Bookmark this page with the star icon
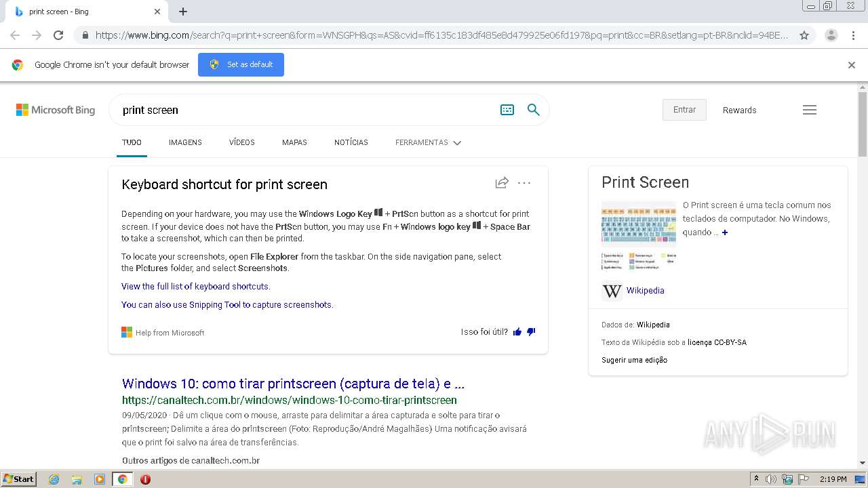Image resolution: width=868 pixels, height=488 pixels. pos(804,35)
